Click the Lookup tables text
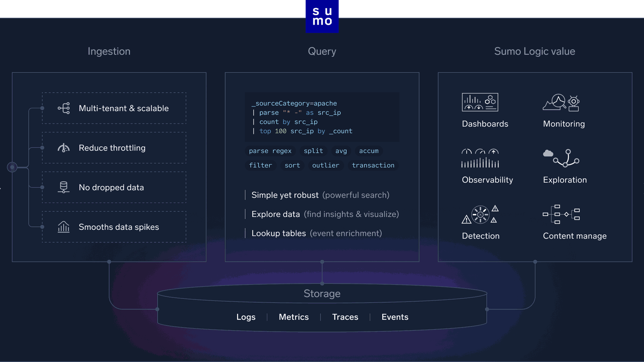Viewport: 644px width, 362px height. click(x=279, y=233)
